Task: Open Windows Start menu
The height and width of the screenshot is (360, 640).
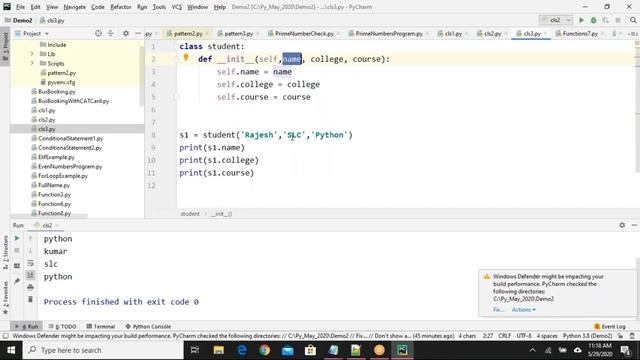Action: (x=11, y=350)
